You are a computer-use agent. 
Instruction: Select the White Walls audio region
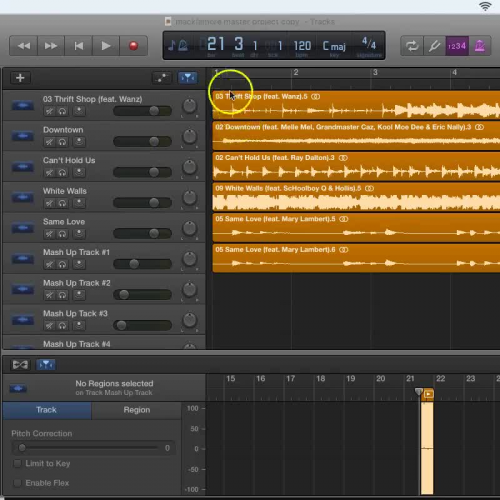coord(356,197)
